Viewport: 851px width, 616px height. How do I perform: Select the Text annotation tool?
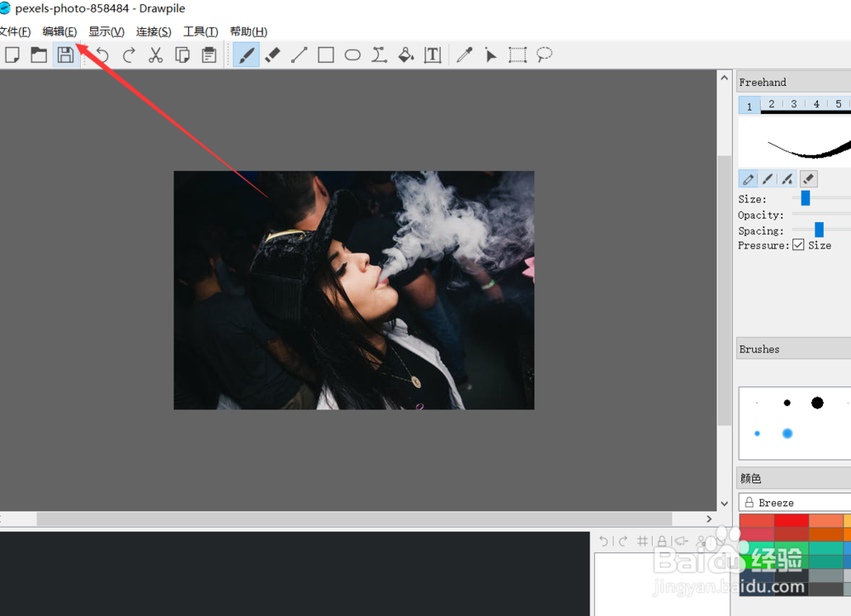pyautogui.click(x=432, y=54)
